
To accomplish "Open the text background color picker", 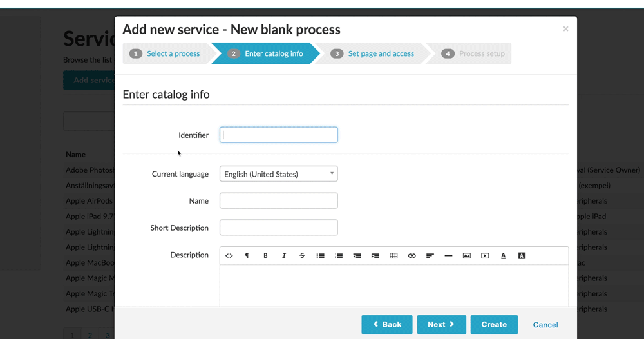I will (x=522, y=256).
